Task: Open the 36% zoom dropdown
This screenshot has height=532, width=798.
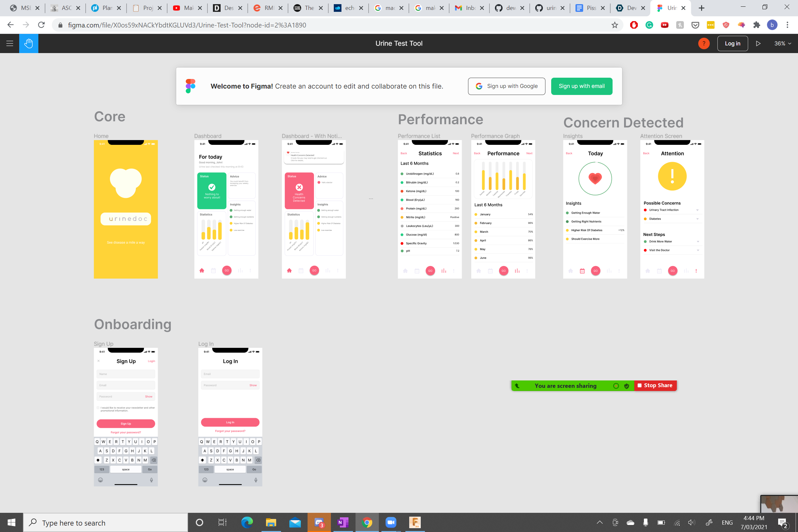Action: (782, 43)
